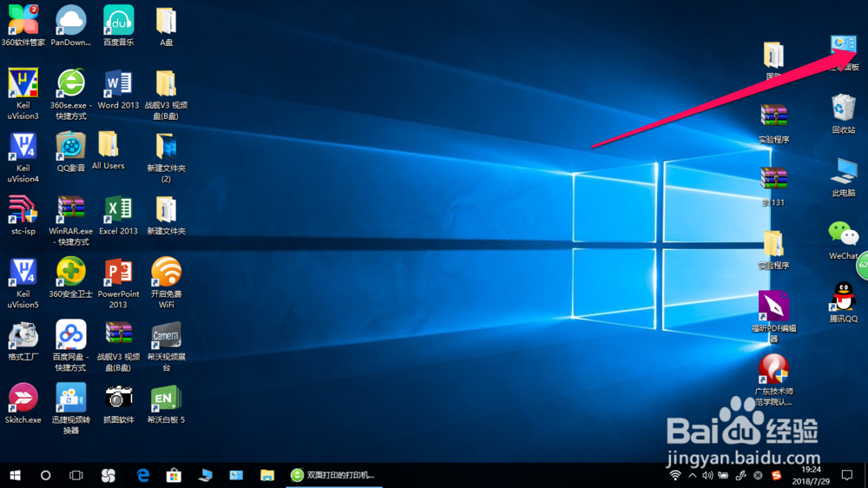
Task: Open the volume control tray icon
Action: 707,475
